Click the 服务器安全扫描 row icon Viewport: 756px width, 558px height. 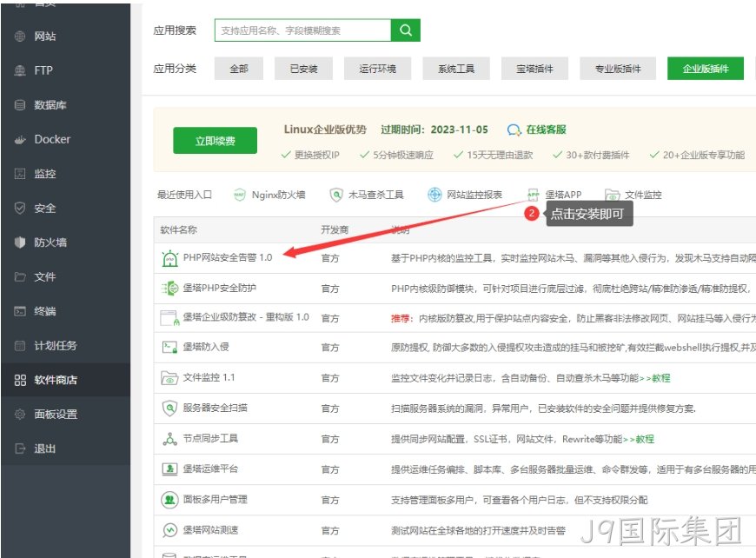pos(169,409)
